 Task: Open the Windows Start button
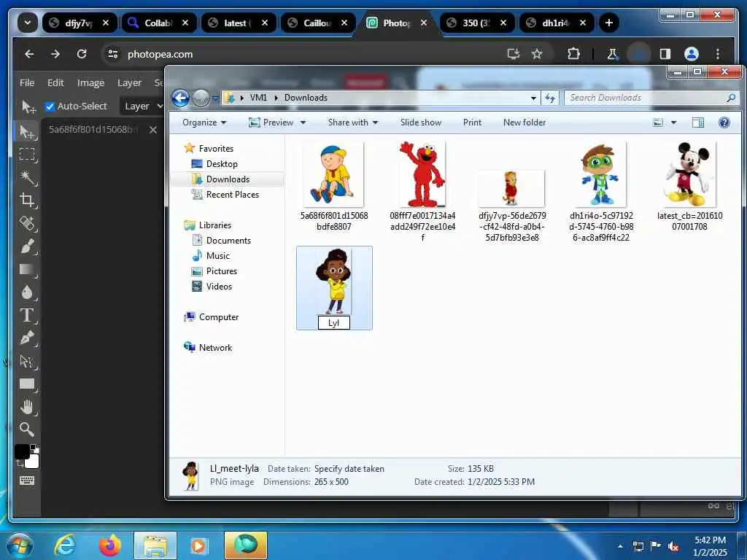[x=20, y=546]
